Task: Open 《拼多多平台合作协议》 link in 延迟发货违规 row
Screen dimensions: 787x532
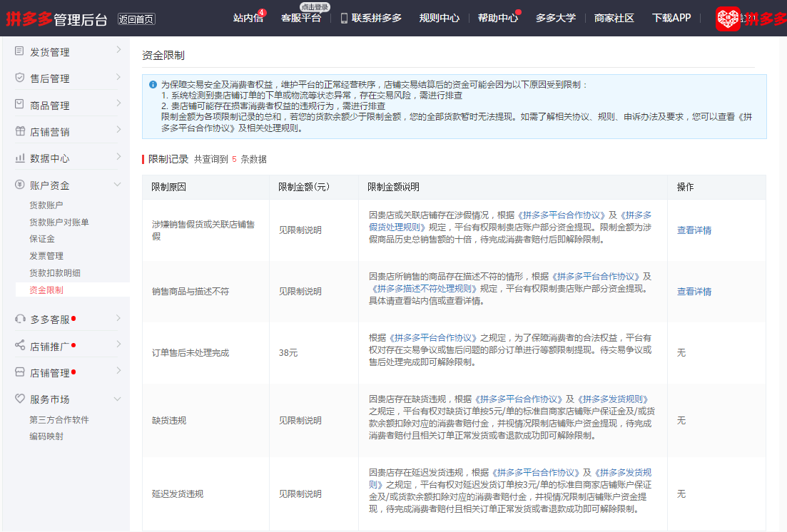Action: 535,473
